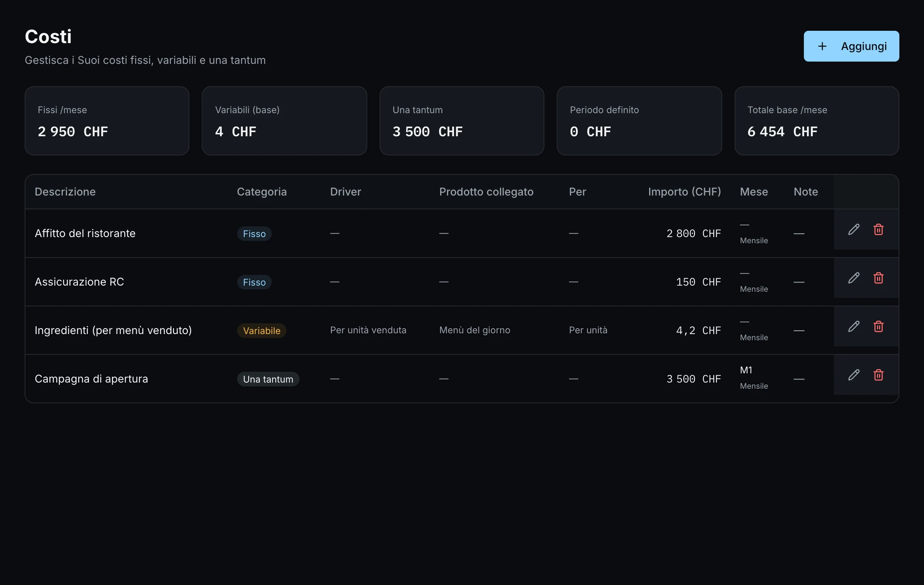
Task: Click the Mese column header
Action: point(754,192)
